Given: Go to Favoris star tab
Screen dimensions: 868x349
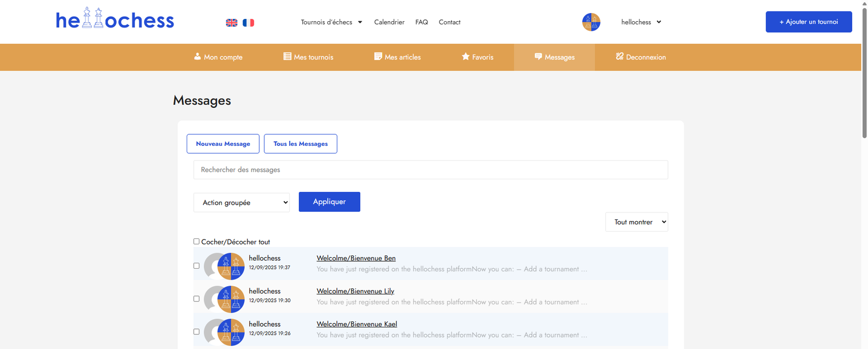Looking at the screenshot, I should pos(477,57).
